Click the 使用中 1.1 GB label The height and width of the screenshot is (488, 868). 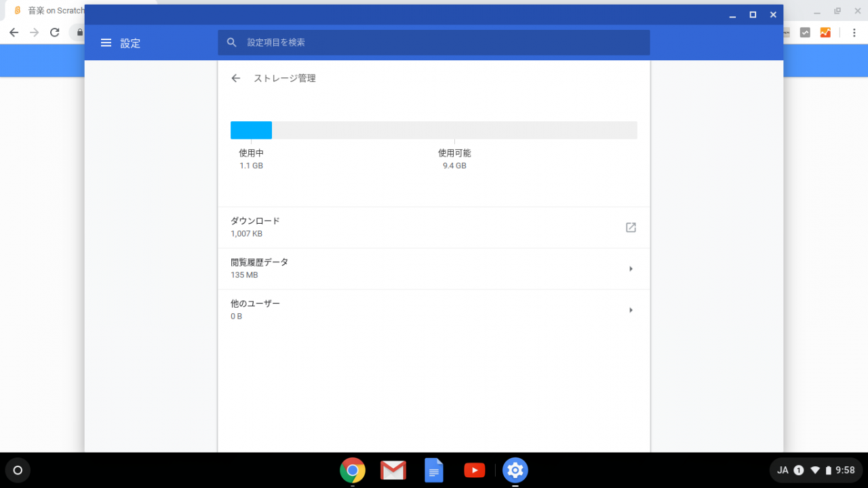click(251, 159)
